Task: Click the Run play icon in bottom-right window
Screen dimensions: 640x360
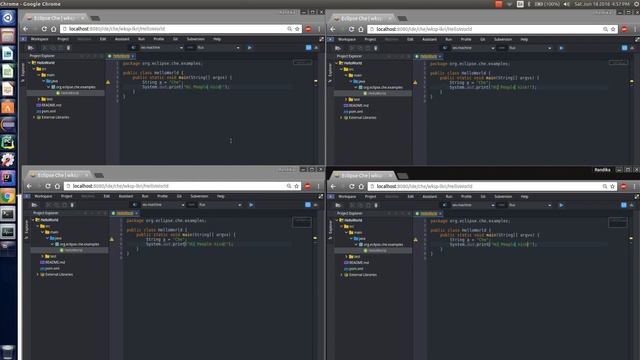Action: point(561,205)
